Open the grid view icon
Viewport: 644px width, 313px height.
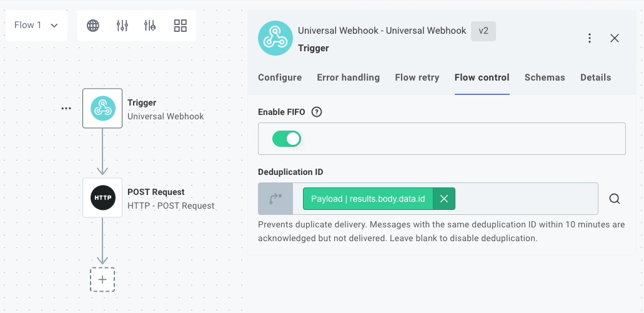tap(181, 26)
